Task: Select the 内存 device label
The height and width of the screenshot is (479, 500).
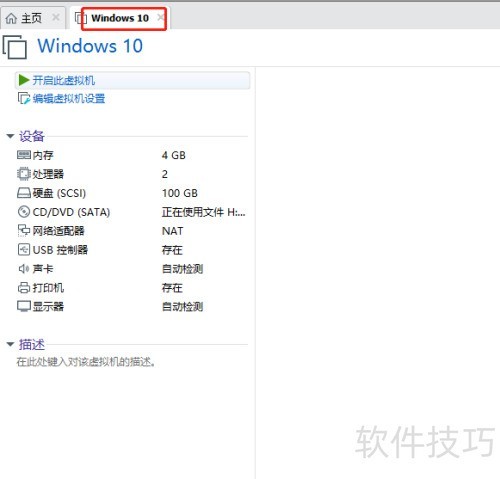Action: (43, 155)
